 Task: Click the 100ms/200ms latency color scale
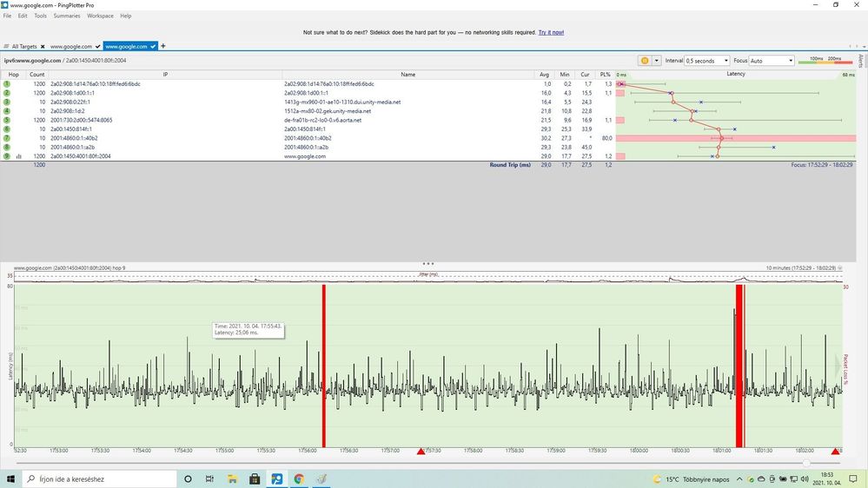pyautogui.click(x=825, y=60)
